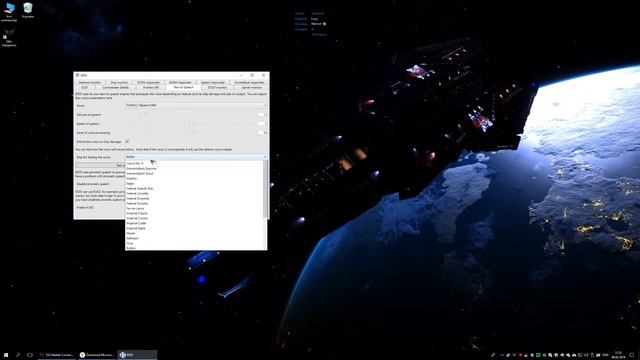Go to the Commander Details tab

pyautogui.click(x=116, y=87)
